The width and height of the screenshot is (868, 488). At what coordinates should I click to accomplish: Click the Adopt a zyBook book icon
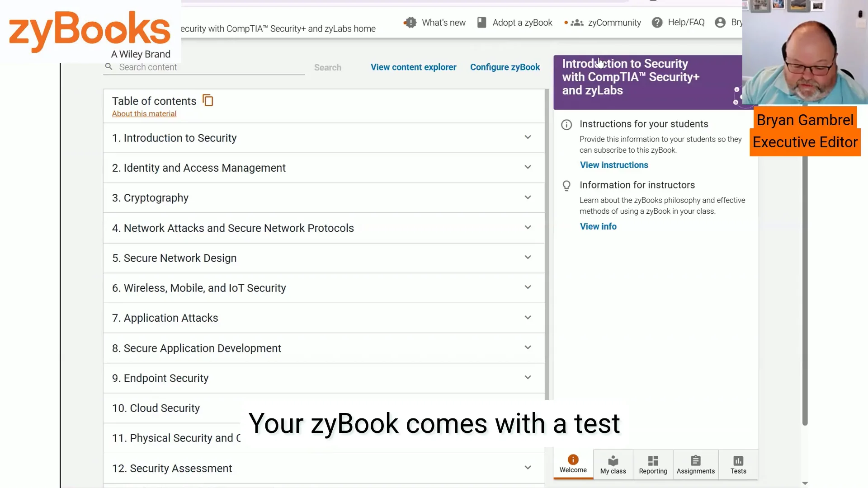[481, 22]
